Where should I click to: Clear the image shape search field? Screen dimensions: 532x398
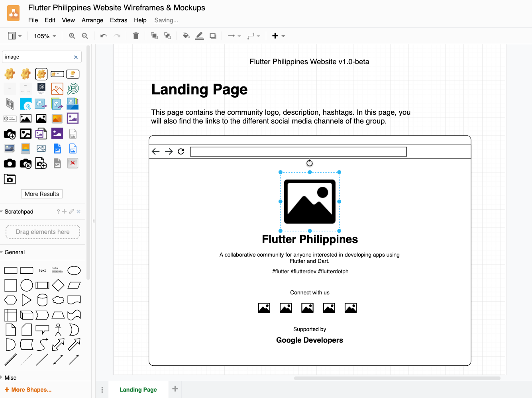point(76,57)
